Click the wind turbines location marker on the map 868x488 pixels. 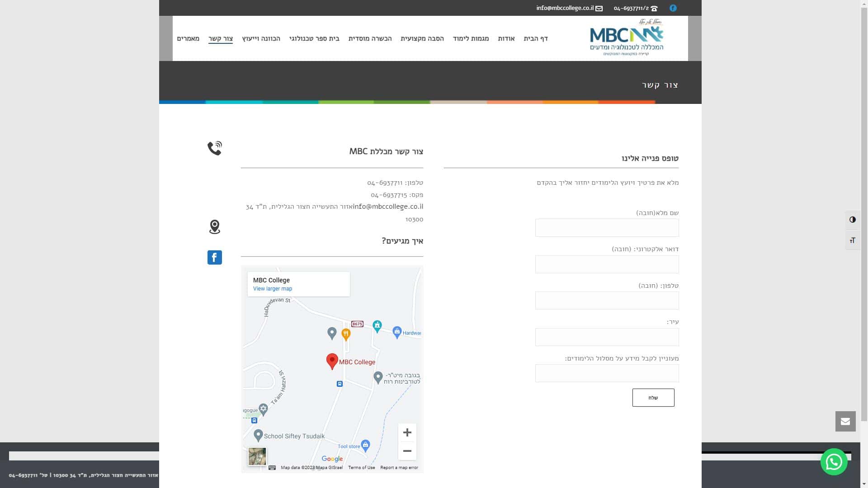click(378, 377)
